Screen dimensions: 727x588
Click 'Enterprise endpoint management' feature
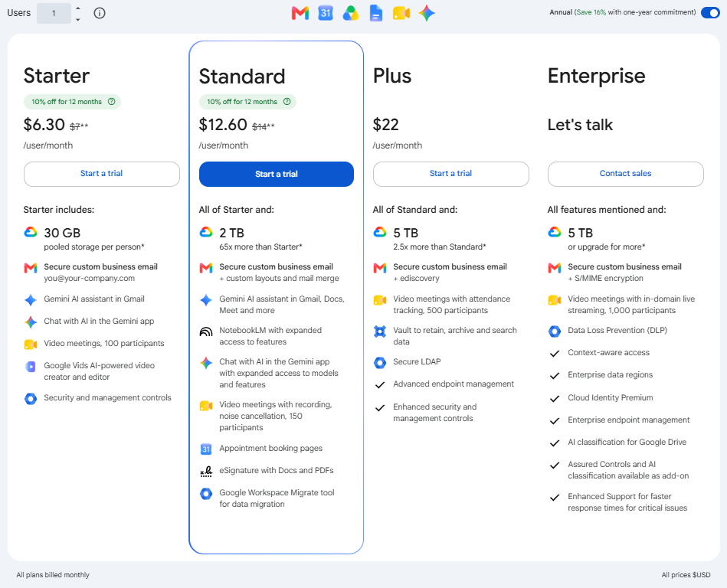point(629,420)
